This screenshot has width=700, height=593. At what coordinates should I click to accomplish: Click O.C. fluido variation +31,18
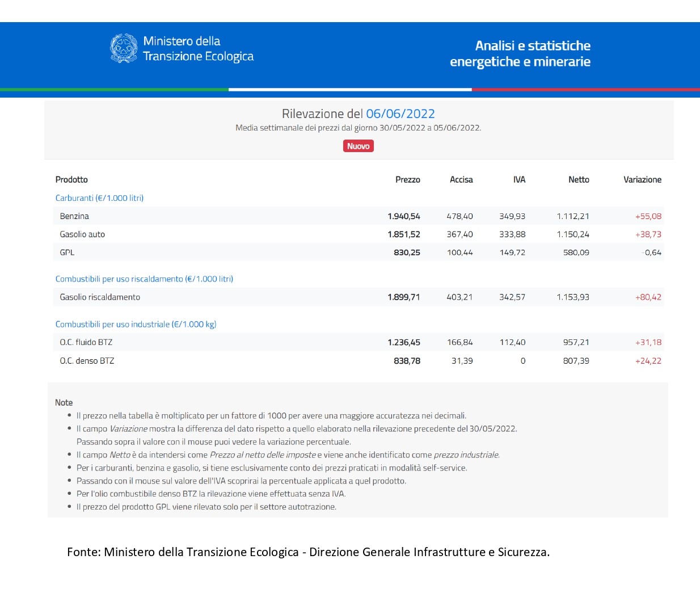point(648,342)
